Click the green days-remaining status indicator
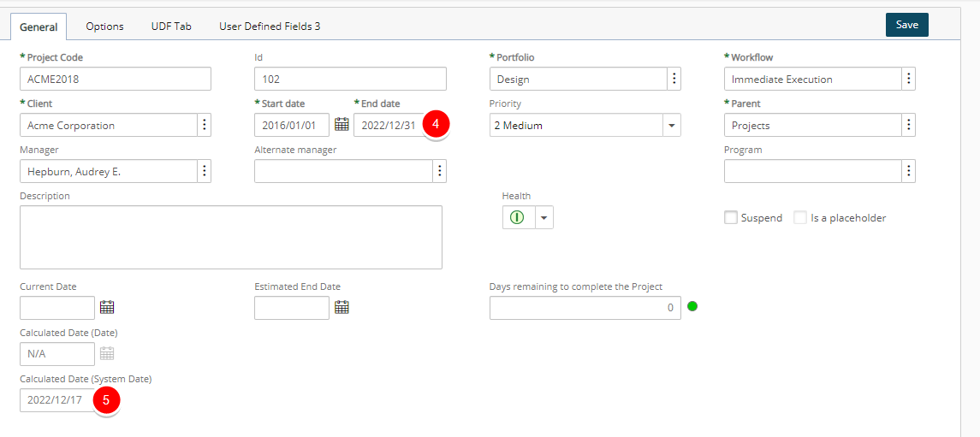Image resolution: width=980 pixels, height=437 pixels. tap(692, 306)
